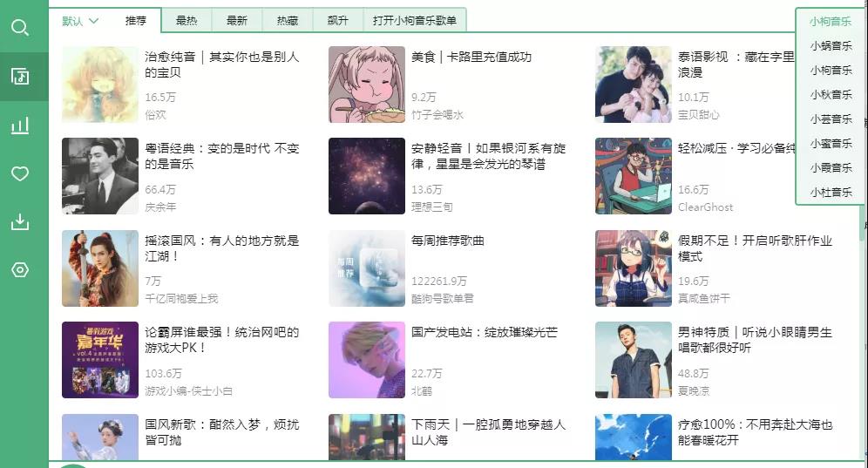868x468 pixels.
Task: Open playlist 粤语经典：变的是时代 不变的是音乐
Action: pos(222,156)
